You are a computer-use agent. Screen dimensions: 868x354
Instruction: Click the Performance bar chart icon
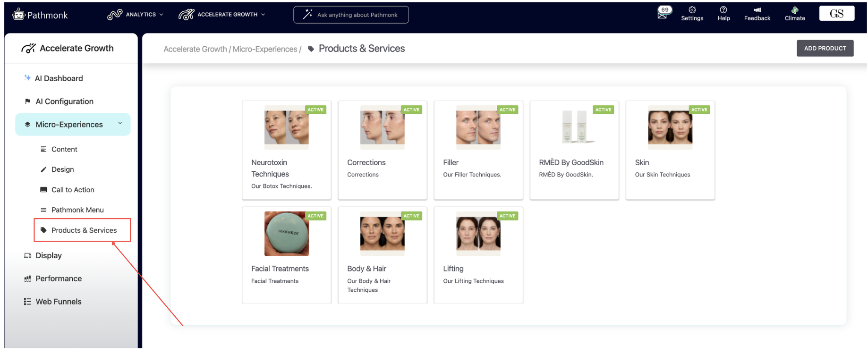[28, 278]
